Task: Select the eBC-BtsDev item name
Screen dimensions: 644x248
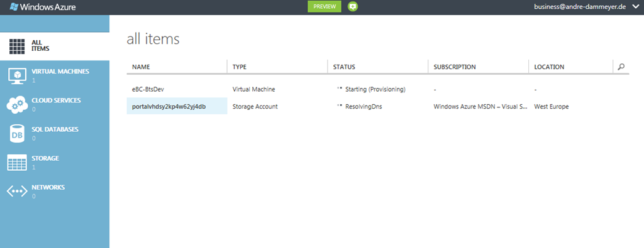Action: (148, 89)
